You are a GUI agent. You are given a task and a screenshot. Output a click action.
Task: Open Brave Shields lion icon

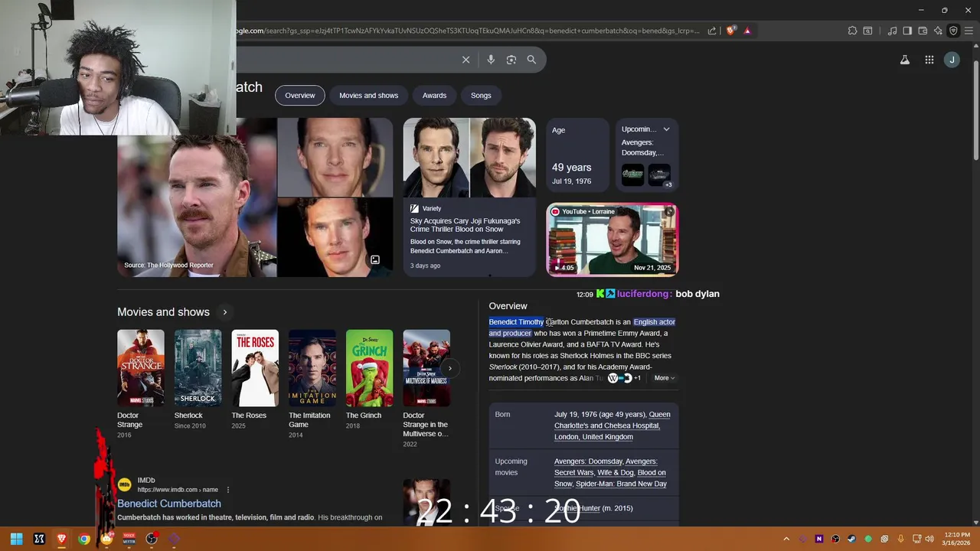731,31
